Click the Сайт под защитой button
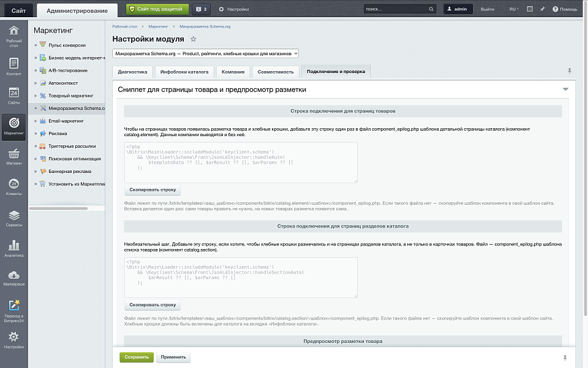588x368 pixels. click(157, 9)
